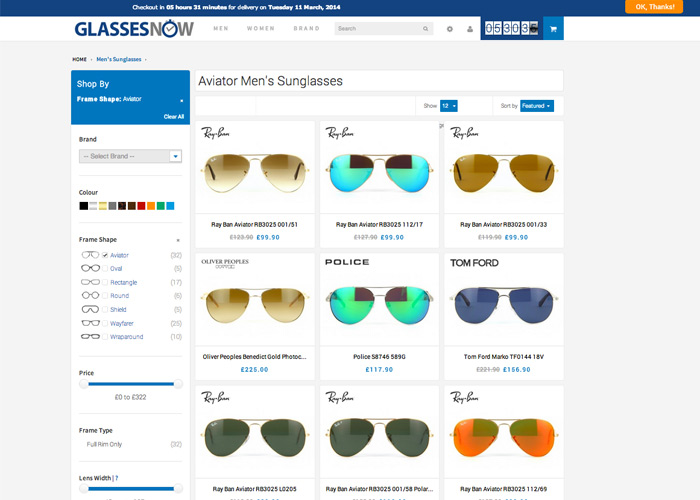
Task: Open Ray Ban Aviator RB3025 001/51 title
Action: (254, 225)
